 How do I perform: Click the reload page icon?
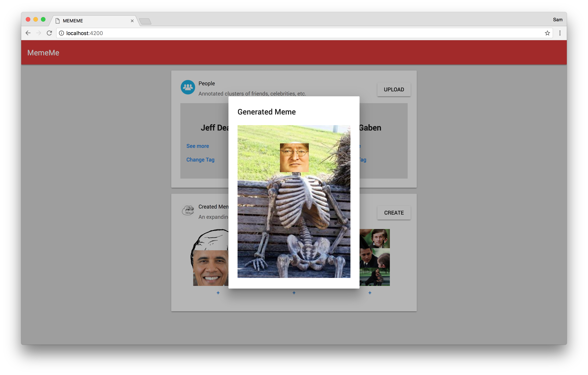(49, 33)
